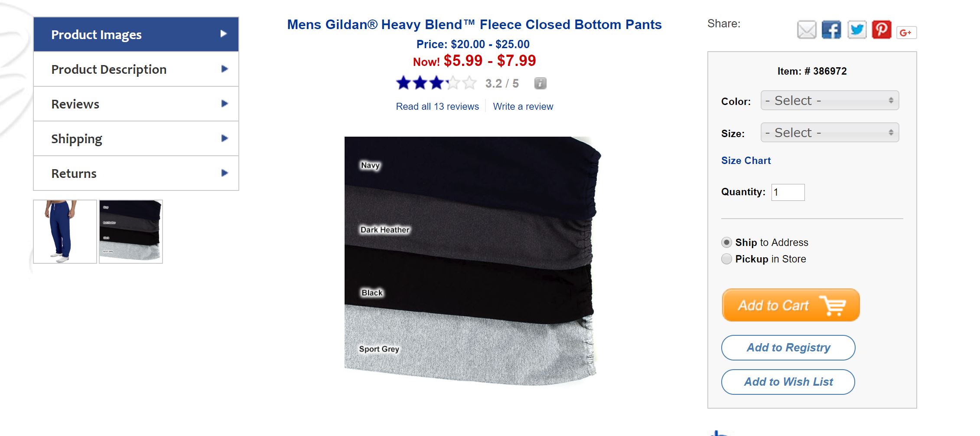Open the Returns tab
The image size is (980, 436).
click(x=136, y=174)
